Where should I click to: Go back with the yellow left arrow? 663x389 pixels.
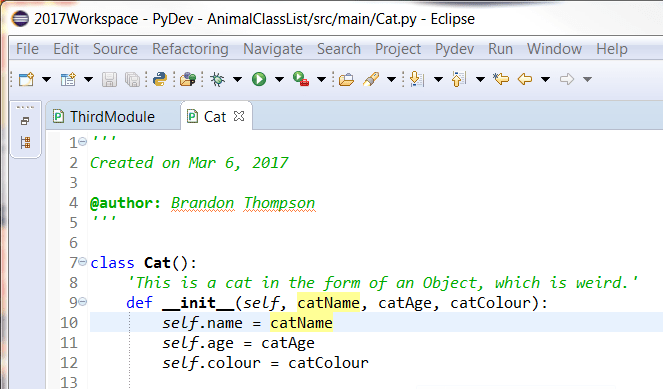click(525, 79)
